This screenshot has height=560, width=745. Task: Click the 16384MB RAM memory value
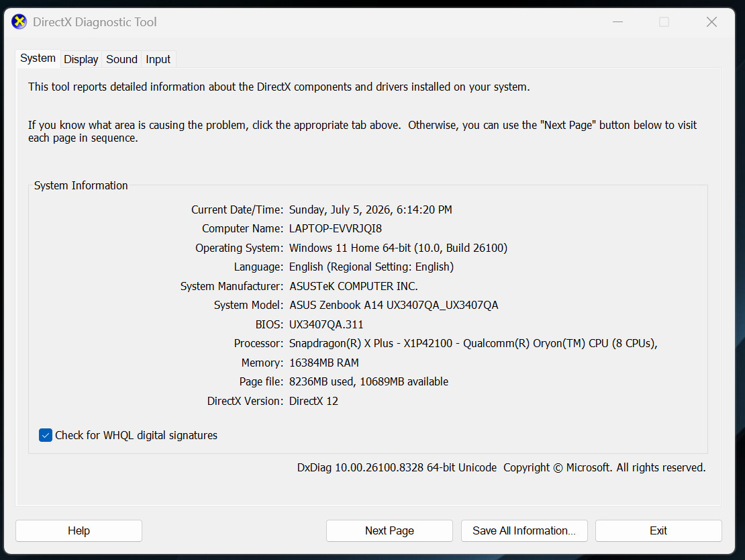tap(324, 363)
